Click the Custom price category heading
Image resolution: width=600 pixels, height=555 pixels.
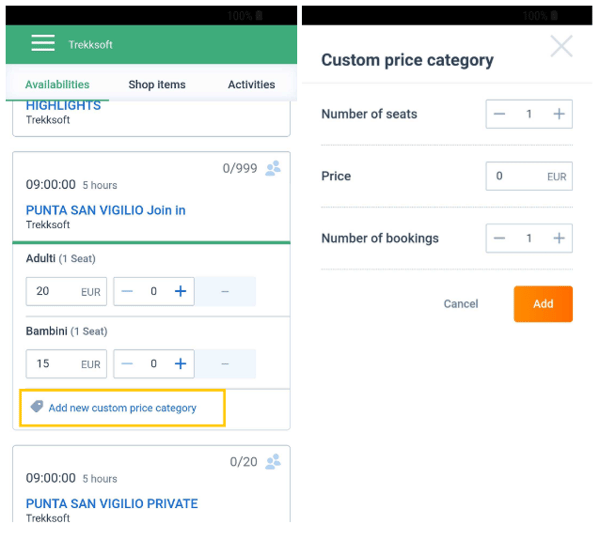pyautogui.click(x=407, y=60)
